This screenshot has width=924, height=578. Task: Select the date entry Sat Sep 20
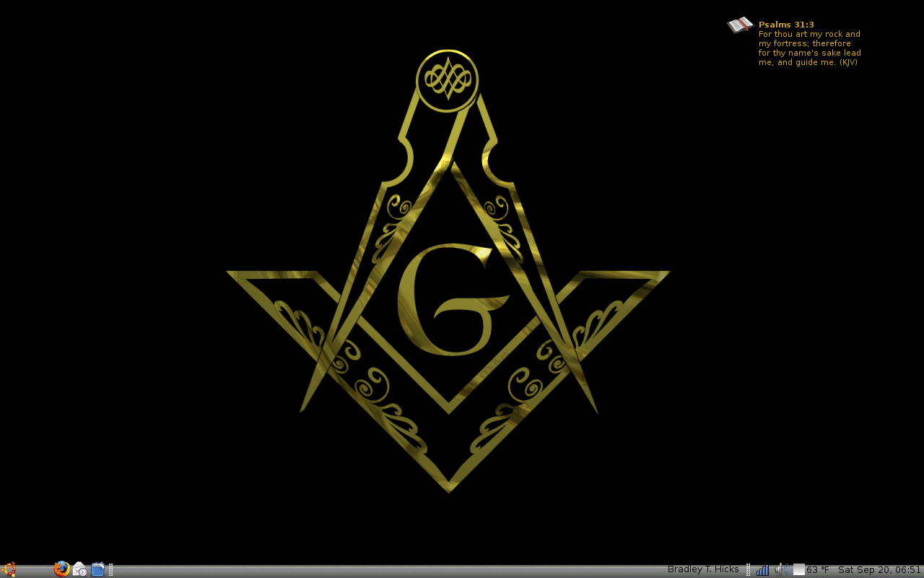(859, 569)
